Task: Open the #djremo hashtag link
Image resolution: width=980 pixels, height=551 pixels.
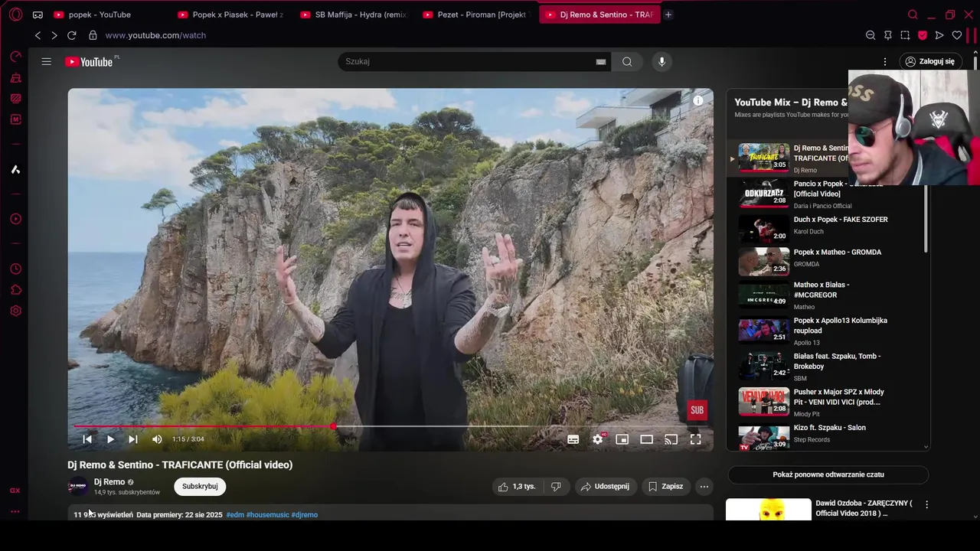Action: click(x=305, y=515)
